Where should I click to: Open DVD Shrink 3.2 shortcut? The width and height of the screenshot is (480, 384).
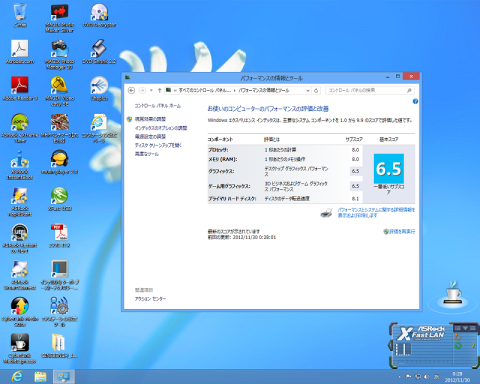pos(99,52)
